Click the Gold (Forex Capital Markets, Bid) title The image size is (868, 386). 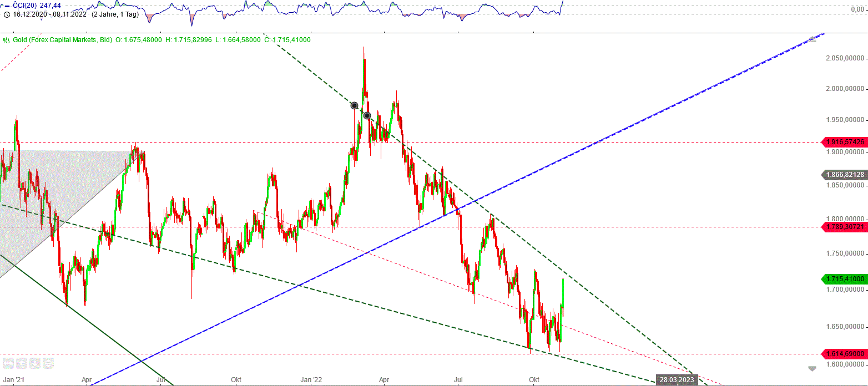[62, 40]
